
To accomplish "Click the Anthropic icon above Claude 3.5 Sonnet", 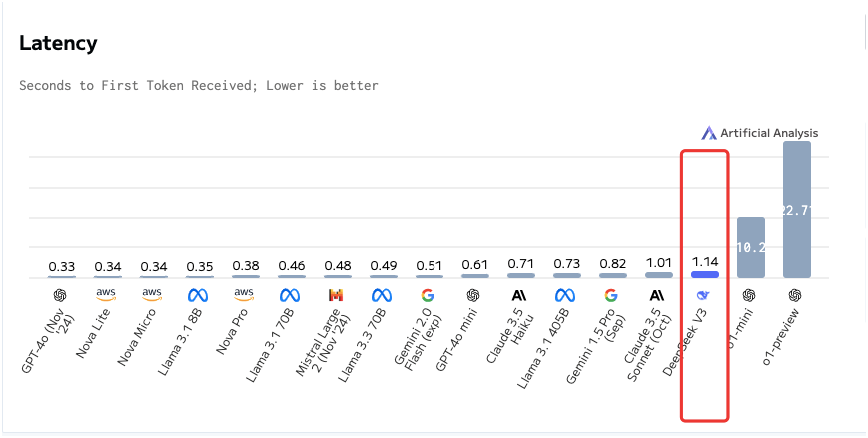I will 657,295.
